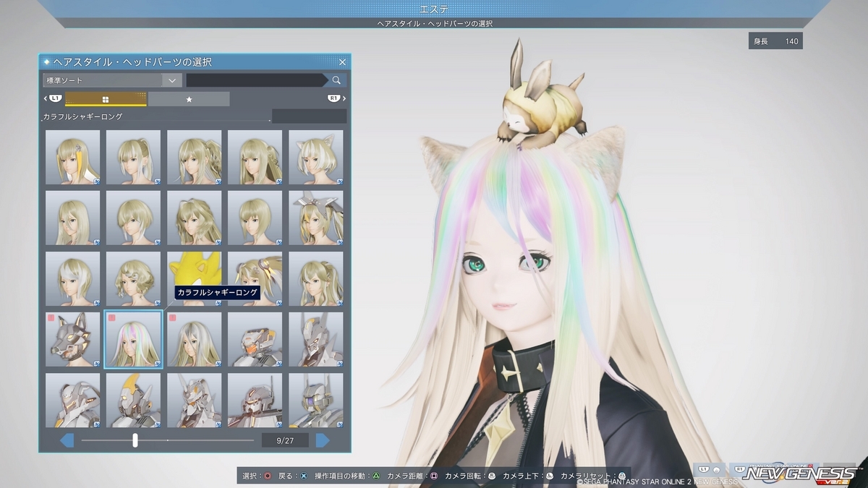The image size is (868, 488).
Task: Select the short bob covering one eye
Action: point(133,218)
